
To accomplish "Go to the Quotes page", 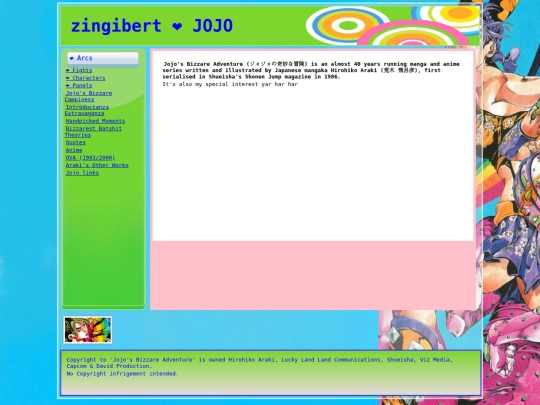I will [75, 142].
